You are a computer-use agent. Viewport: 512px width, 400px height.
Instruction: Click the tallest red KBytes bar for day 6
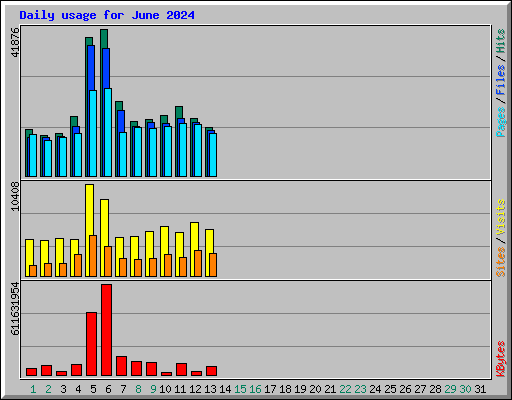coord(106,330)
